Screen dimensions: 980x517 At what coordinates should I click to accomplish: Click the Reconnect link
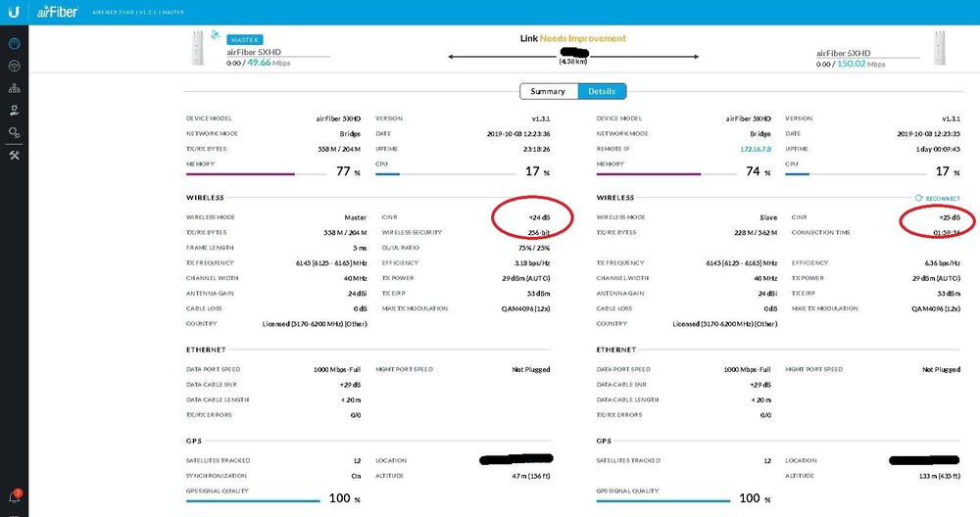tap(938, 198)
